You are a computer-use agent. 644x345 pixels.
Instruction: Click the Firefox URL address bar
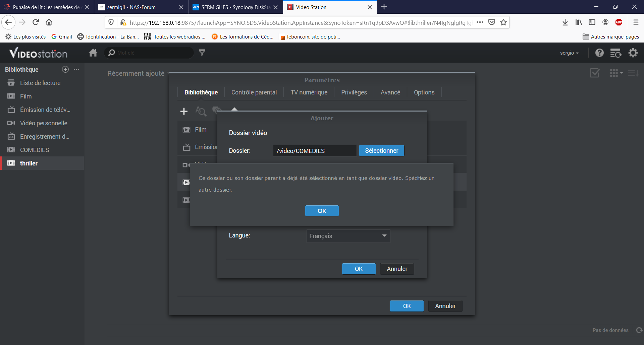[300, 22]
